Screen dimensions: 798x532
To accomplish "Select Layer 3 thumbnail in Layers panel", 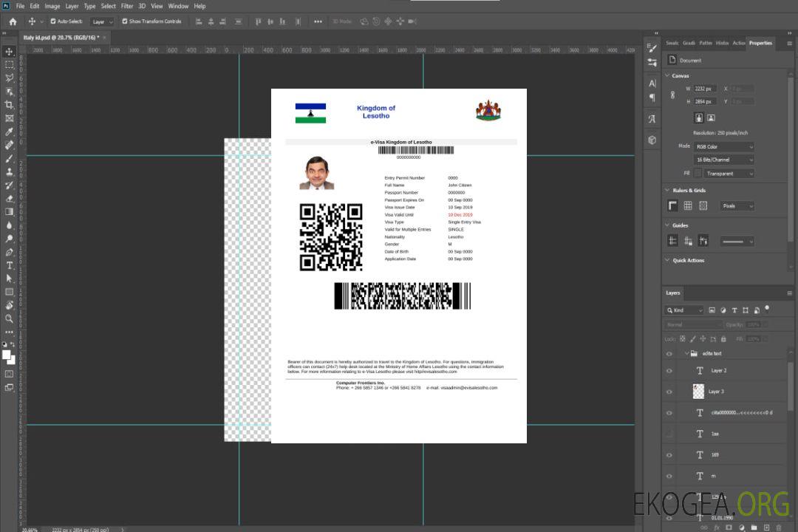I will pyautogui.click(x=699, y=391).
